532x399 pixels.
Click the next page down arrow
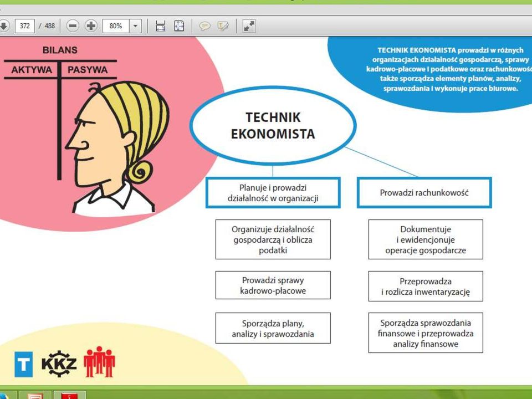pyautogui.click(x=3, y=26)
